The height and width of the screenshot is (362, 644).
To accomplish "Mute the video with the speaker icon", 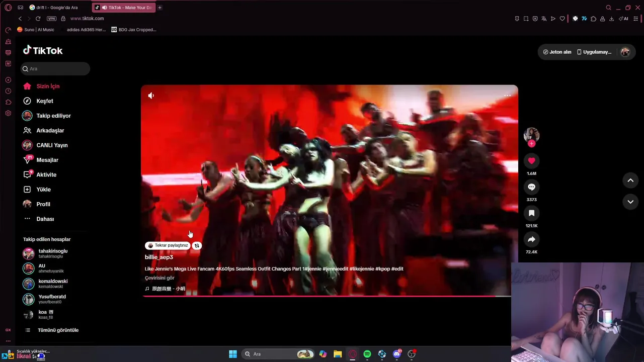I will coord(151,96).
